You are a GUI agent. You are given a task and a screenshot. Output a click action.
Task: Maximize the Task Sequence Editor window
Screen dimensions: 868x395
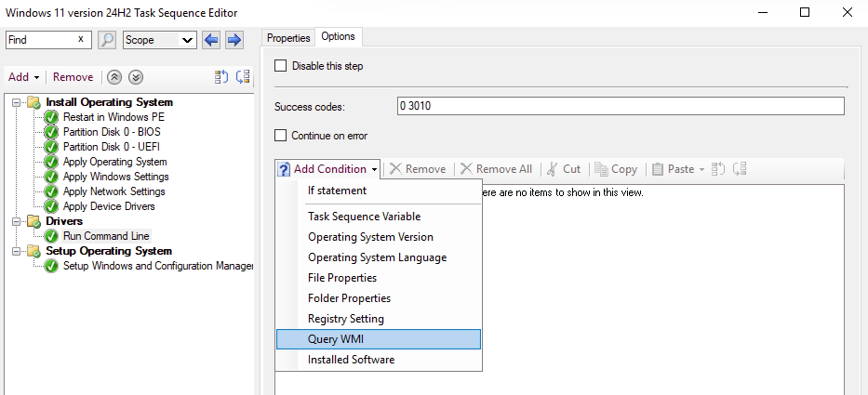tap(805, 12)
